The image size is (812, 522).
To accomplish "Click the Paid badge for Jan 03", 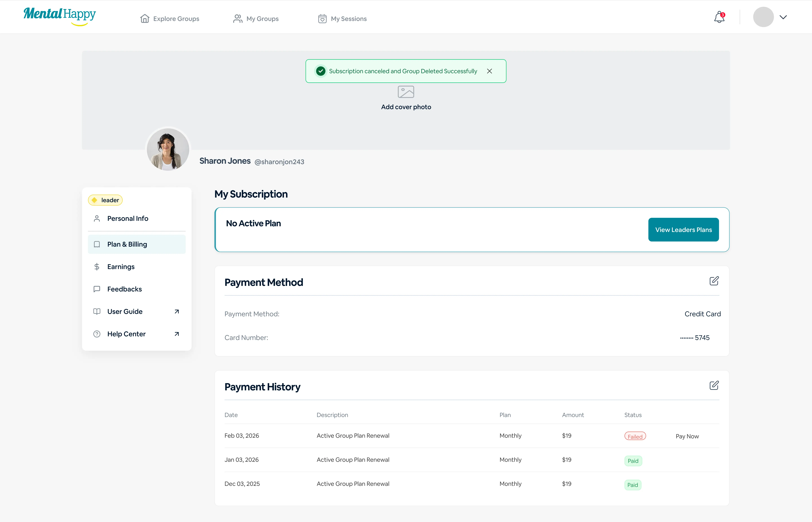I will pyautogui.click(x=633, y=461).
